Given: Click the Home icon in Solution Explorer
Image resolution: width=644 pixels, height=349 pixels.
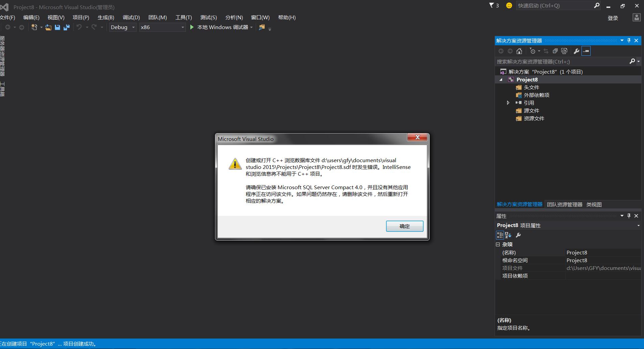Looking at the screenshot, I should tap(519, 51).
